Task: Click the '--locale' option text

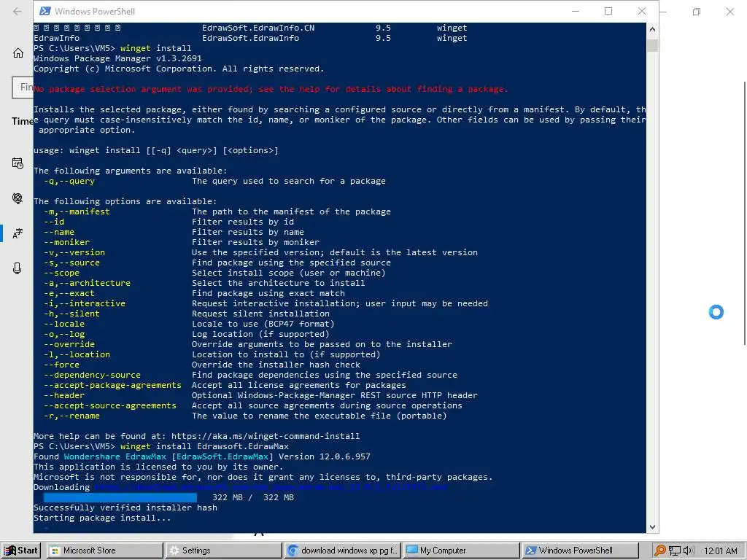Action: [x=64, y=324]
